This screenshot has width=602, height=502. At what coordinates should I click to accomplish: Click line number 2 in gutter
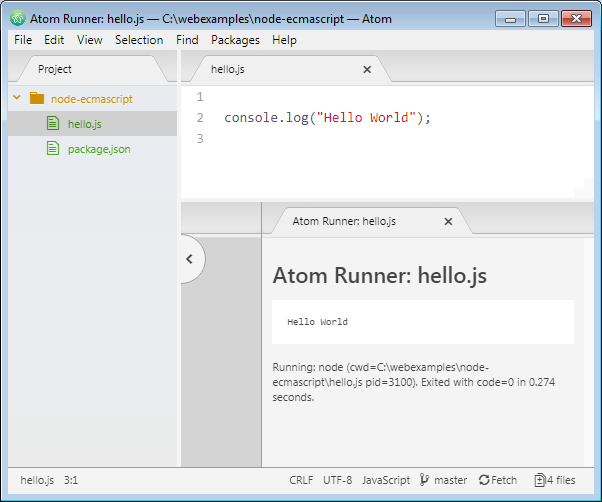pyautogui.click(x=200, y=117)
